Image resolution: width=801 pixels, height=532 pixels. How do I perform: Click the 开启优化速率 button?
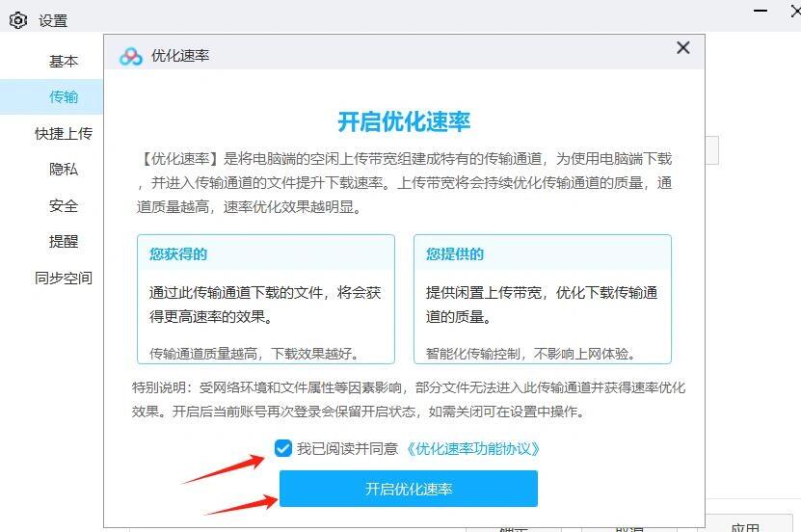pos(408,489)
